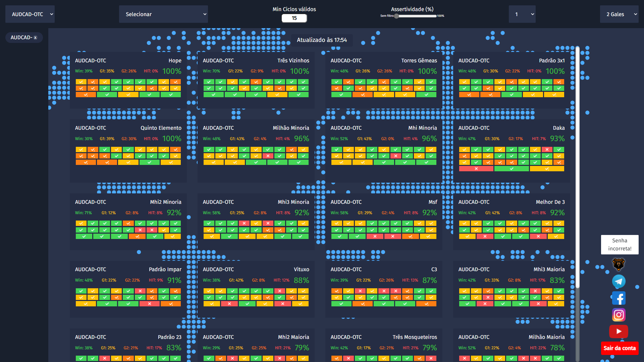Screen dimensions: 644x362
Task: Click the 100% score on the Hope card
Action: click(172, 71)
